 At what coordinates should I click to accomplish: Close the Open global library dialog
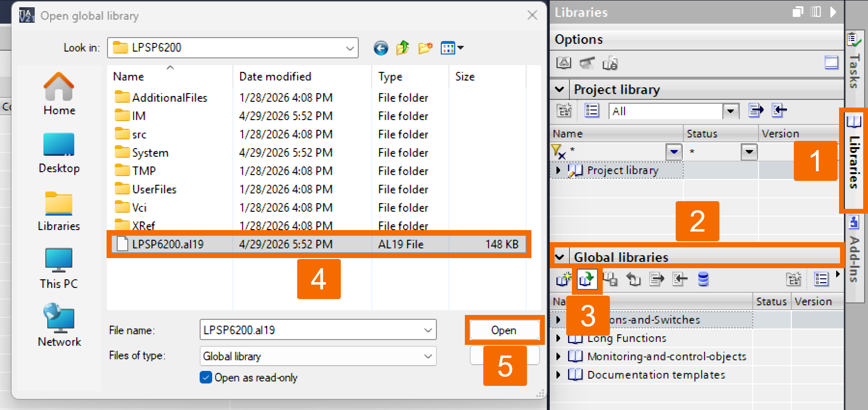[x=532, y=15]
